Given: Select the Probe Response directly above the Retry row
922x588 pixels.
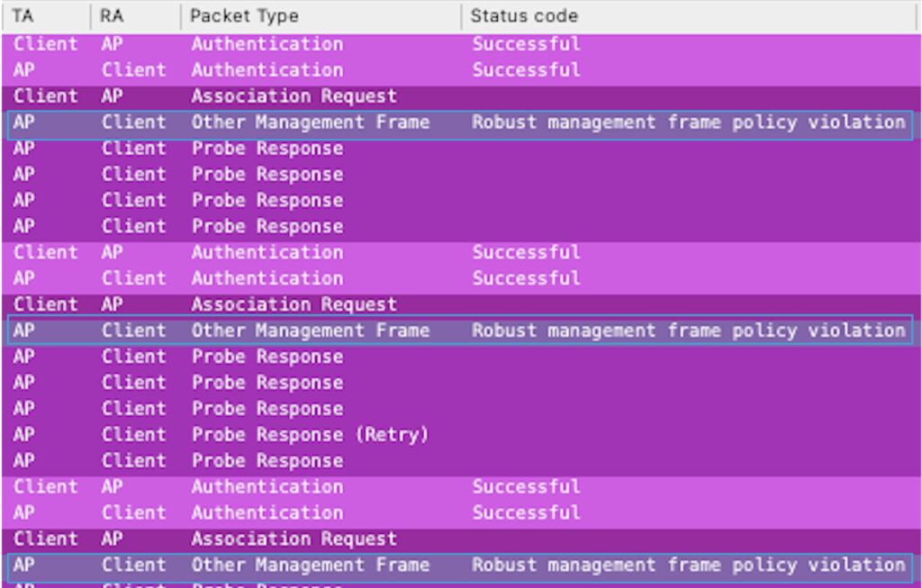Looking at the screenshot, I should click(267, 409).
